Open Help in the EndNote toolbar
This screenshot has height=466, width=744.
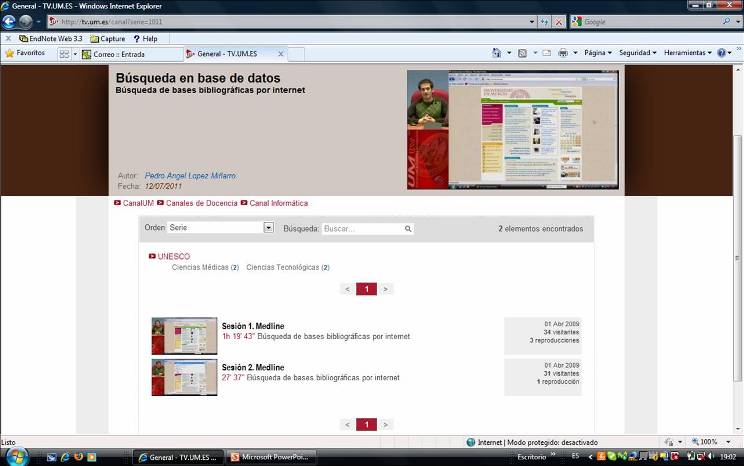click(x=145, y=38)
